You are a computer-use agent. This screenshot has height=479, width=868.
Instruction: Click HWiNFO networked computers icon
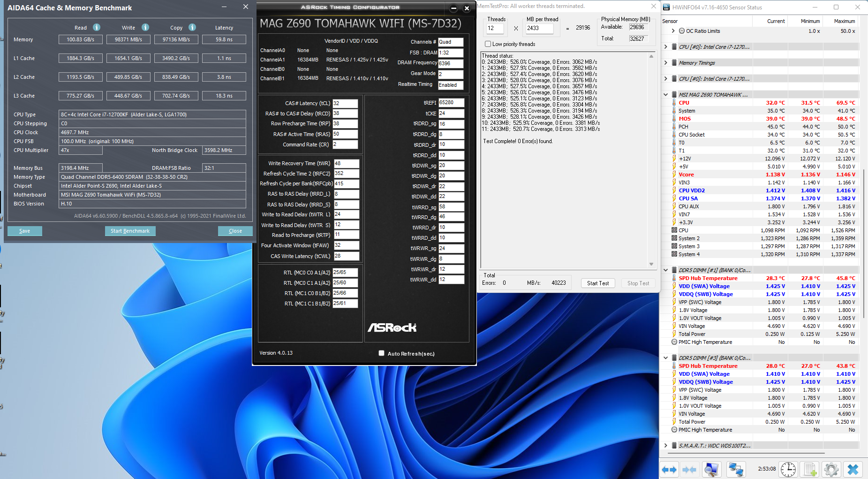point(735,469)
